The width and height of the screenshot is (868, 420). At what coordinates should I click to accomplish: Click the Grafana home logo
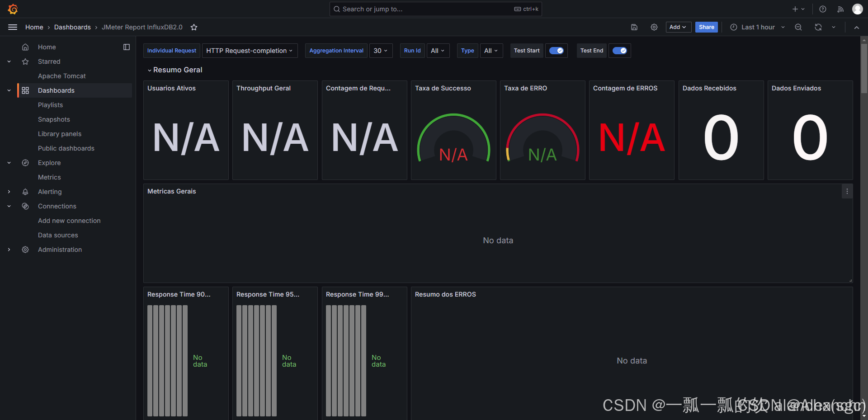click(x=12, y=9)
